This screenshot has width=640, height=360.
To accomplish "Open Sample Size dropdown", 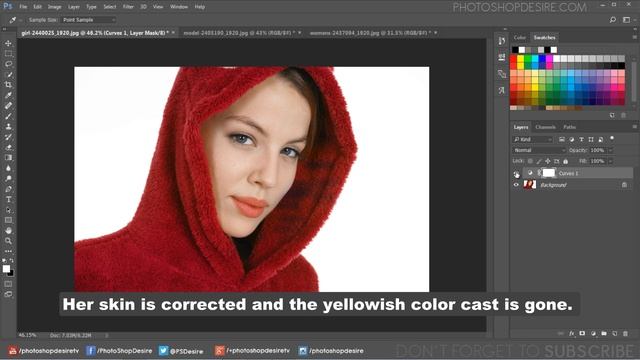I will pyautogui.click(x=89, y=20).
